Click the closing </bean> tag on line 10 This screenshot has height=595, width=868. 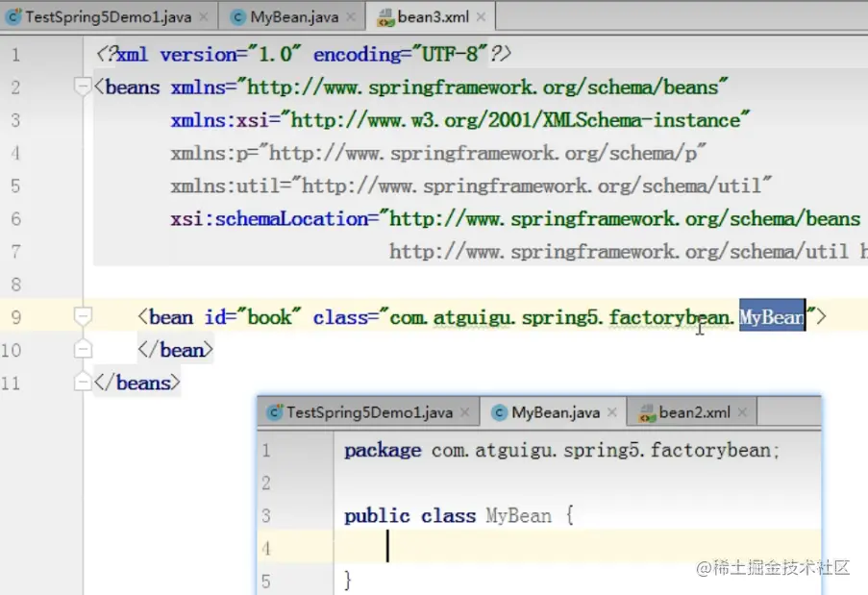176,350
